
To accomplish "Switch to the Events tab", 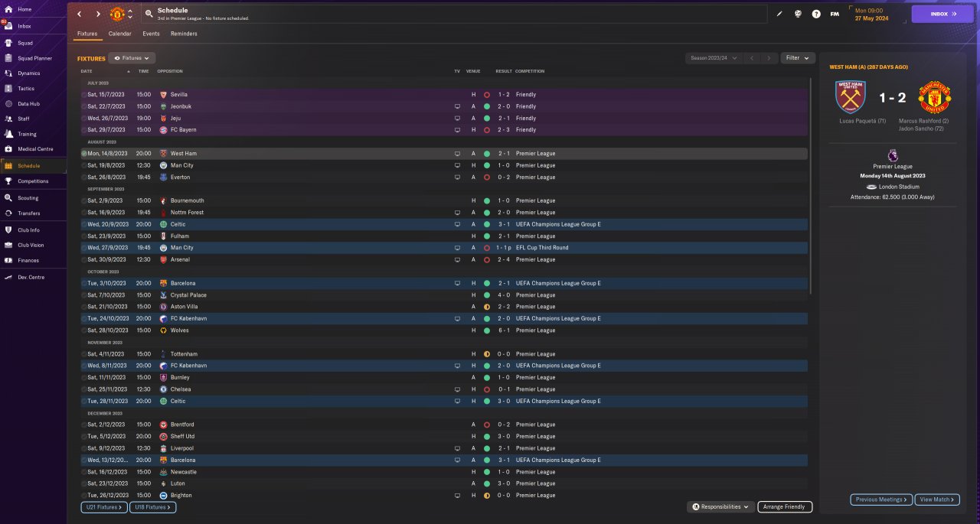I will [151, 34].
